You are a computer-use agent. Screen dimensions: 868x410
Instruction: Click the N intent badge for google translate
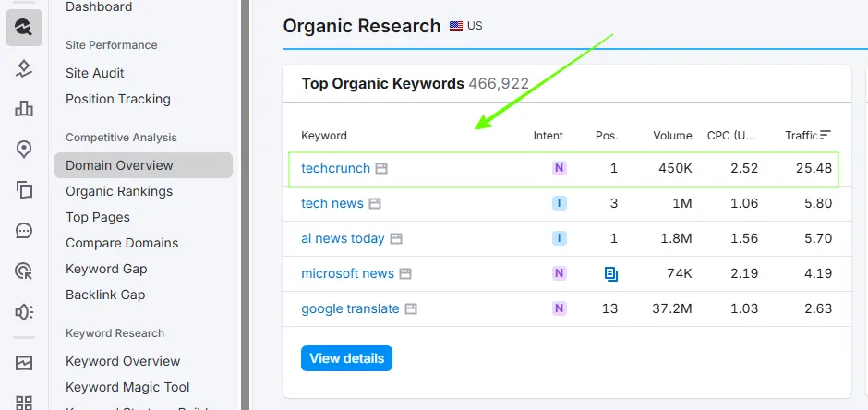(x=559, y=308)
